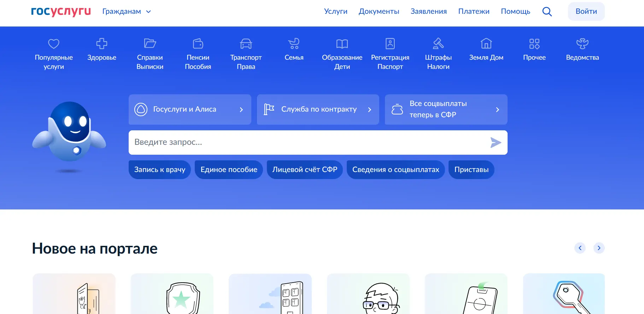Open Штрафы Налоги gavel icon
644x314 pixels.
[438, 44]
